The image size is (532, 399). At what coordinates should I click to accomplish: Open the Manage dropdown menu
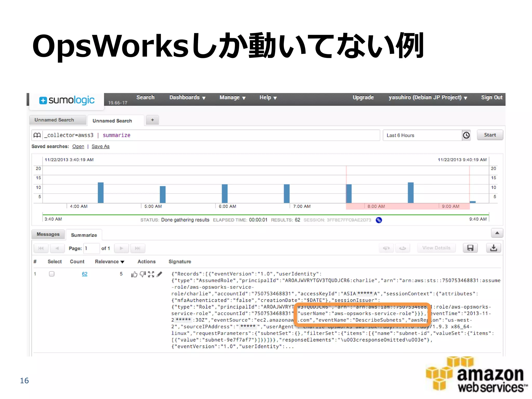point(232,97)
